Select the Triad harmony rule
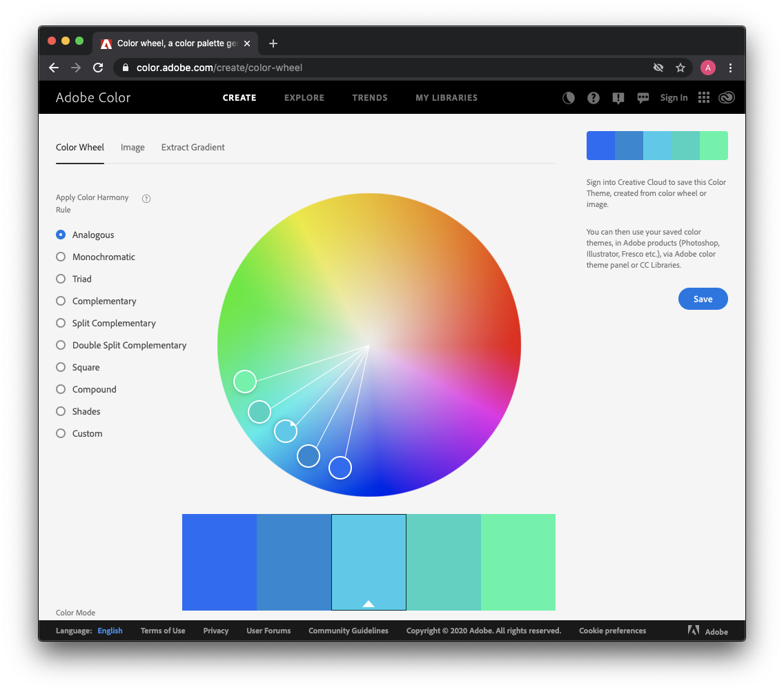Screen dimensions: 784x692 point(74,279)
